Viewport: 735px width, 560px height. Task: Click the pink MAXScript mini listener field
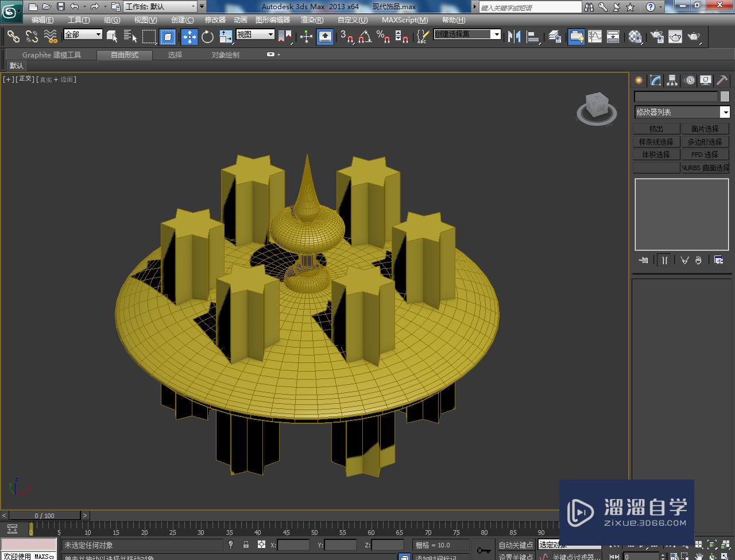29,544
